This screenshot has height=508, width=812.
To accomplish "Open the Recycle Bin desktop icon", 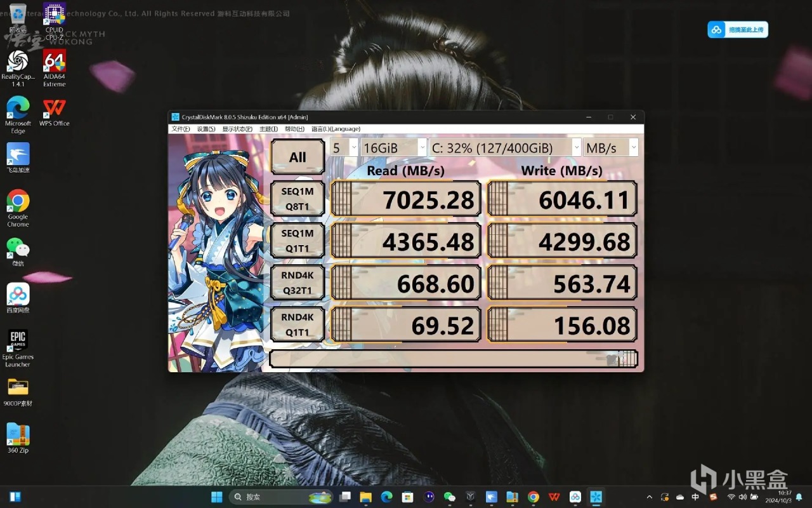I will 18,18.
